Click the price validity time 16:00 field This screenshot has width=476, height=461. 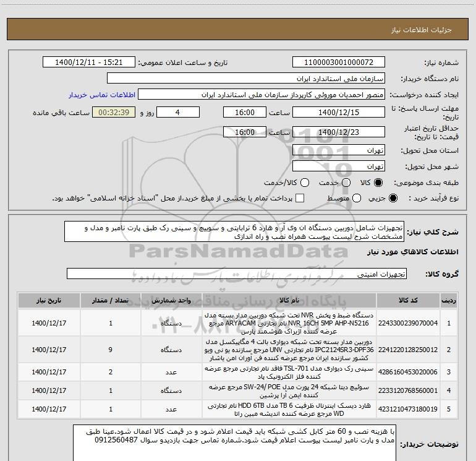245,132
